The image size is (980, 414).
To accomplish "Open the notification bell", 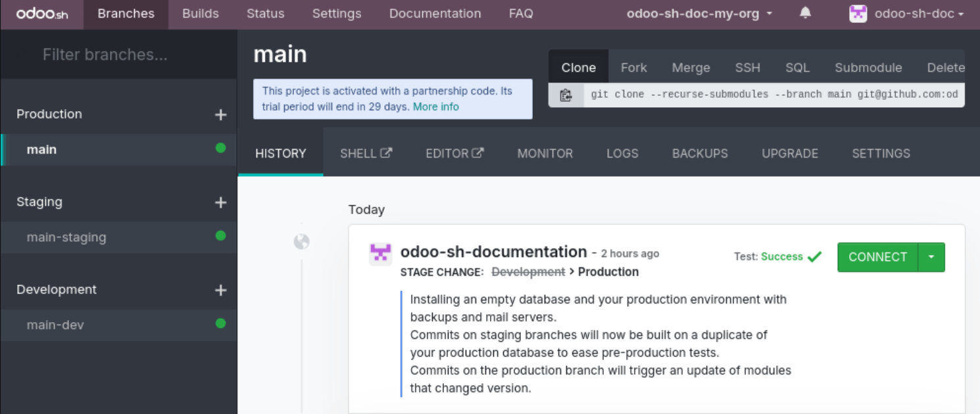I will pyautogui.click(x=805, y=13).
